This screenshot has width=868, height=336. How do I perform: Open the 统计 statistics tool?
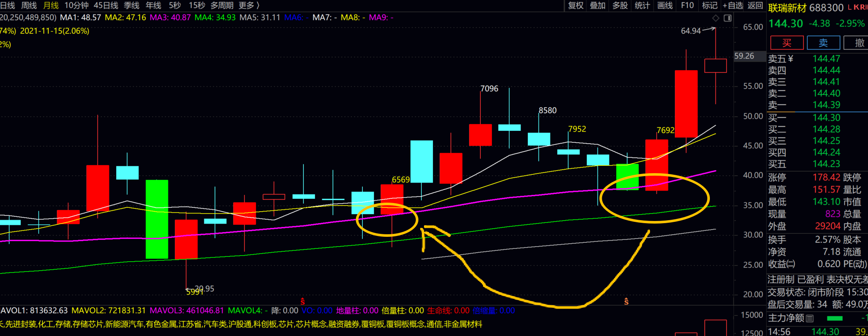pyautogui.click(x=642, y=6)
